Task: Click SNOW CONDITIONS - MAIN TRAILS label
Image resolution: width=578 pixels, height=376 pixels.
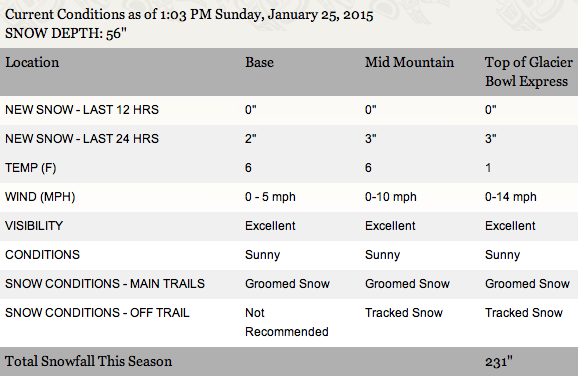Action: (105, 284)
